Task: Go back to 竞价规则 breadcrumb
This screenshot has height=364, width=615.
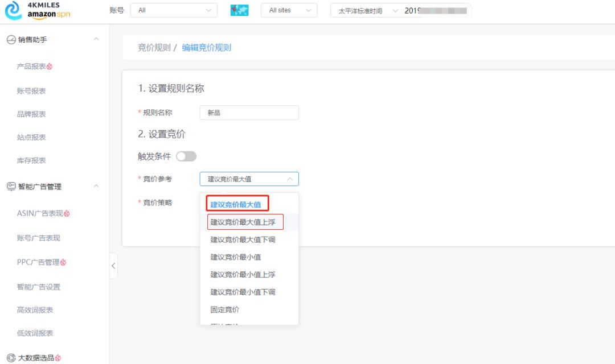Action: 154,48
